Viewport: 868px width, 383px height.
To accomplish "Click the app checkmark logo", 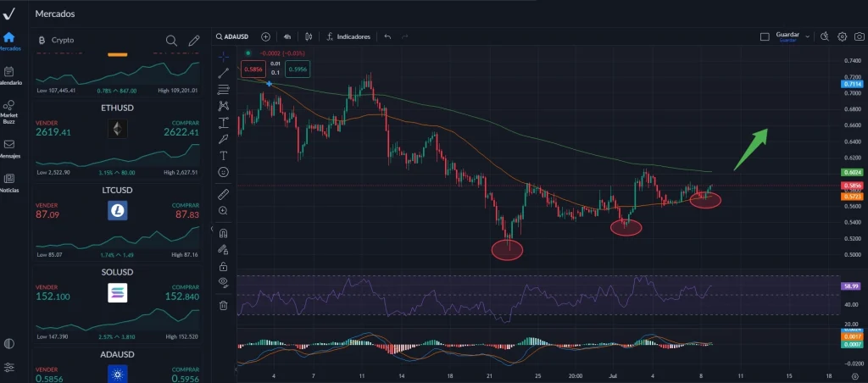I will pyautogui.click(x=8, y=14).
